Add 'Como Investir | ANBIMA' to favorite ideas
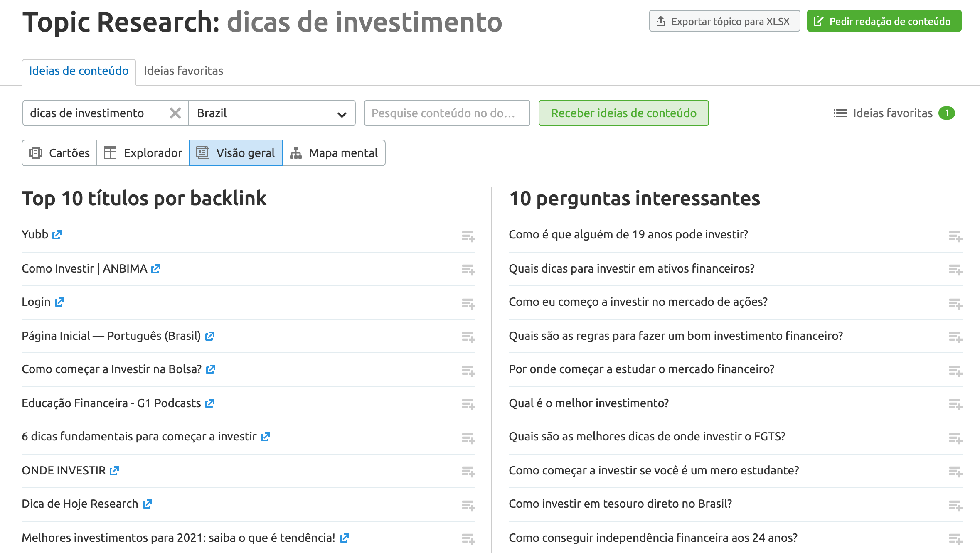 (468, 270)
